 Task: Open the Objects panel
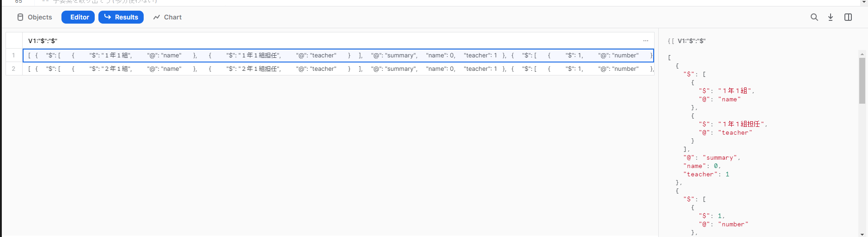(x=35, y=17)
